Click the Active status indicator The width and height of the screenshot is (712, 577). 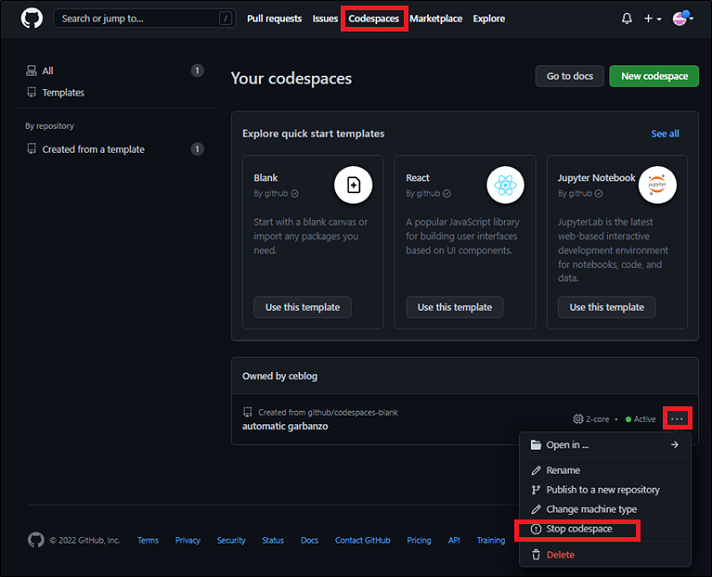pos(641,419)
